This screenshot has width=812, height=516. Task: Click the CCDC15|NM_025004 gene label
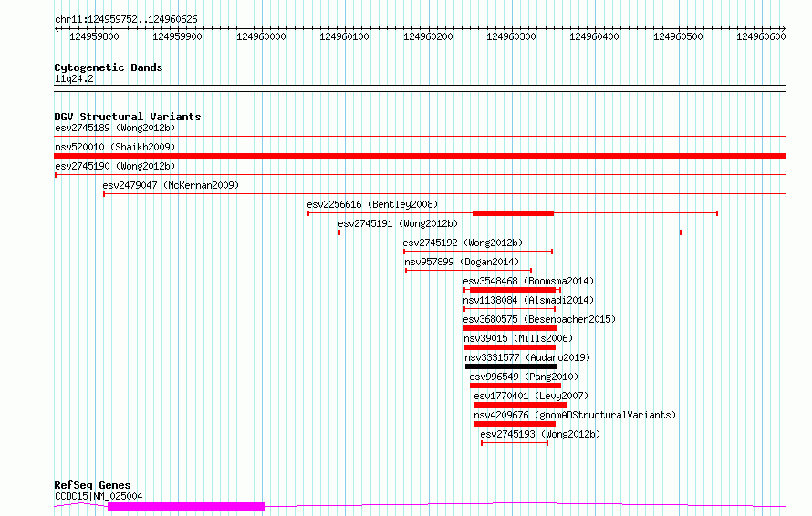(x=99, y=496)
